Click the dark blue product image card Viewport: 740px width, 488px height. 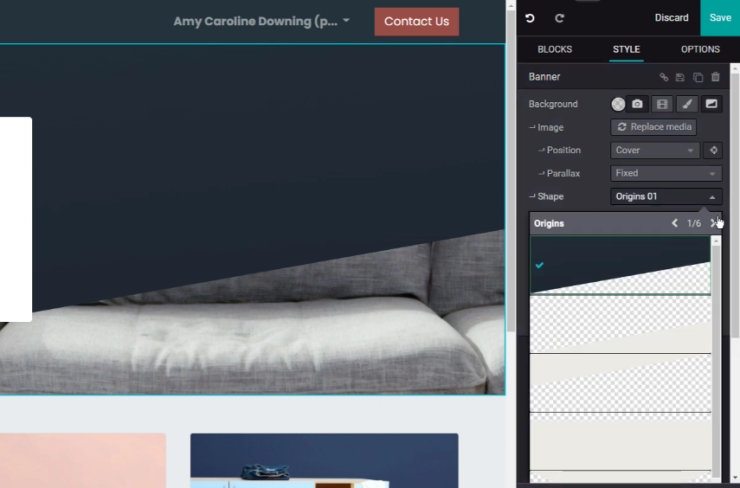[324, 461]
